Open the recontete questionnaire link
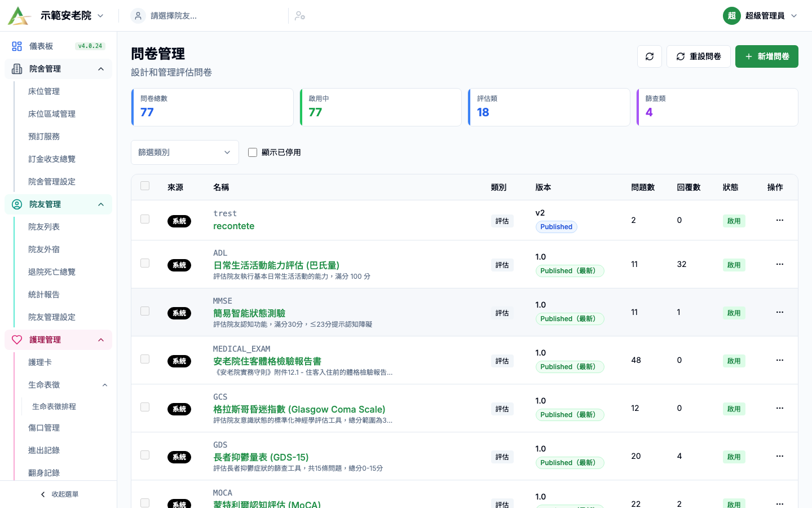The width and height of the screenshot is (812, 508). tap(233, 226)
